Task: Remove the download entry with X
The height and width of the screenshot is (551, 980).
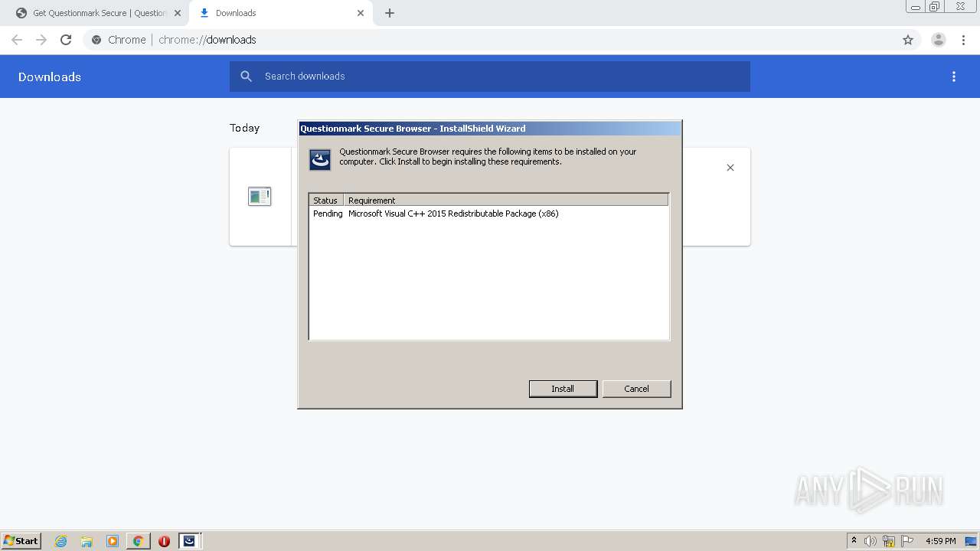Action: click(x=730, y=168)
